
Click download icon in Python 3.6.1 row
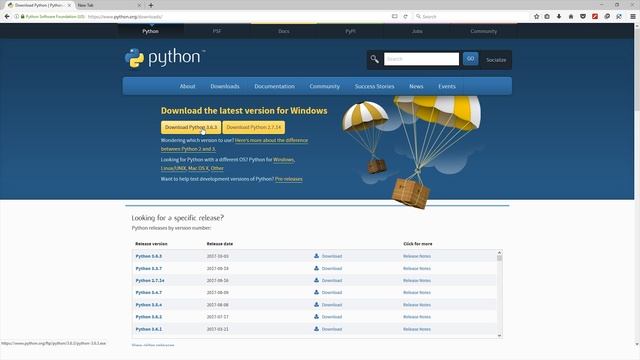[x=316, y=329]
